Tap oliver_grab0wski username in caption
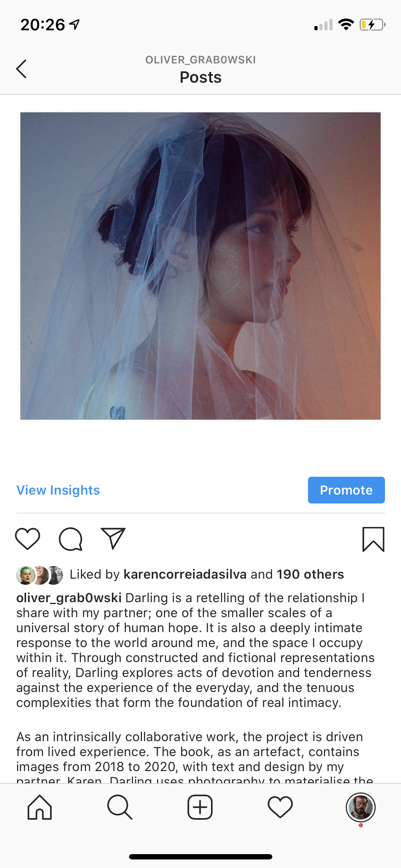Viewport: 401px width, 868px height. click(x=69, y=598)
